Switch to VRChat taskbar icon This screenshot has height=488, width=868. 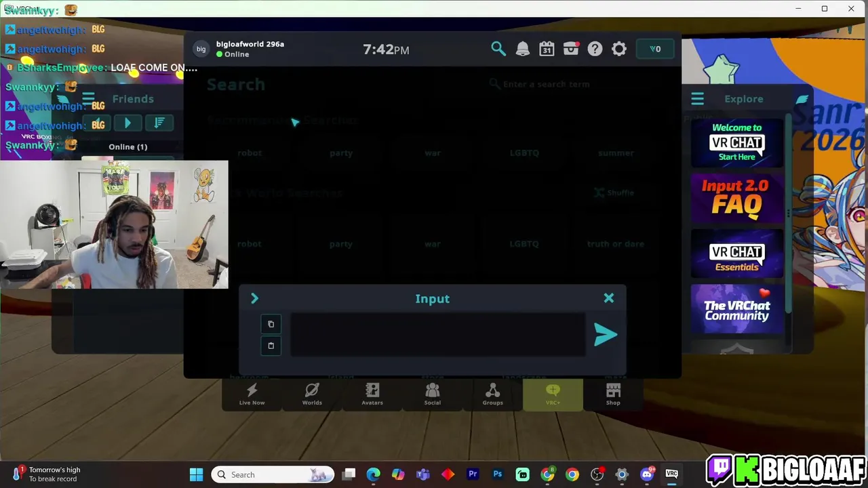point(671,474)
